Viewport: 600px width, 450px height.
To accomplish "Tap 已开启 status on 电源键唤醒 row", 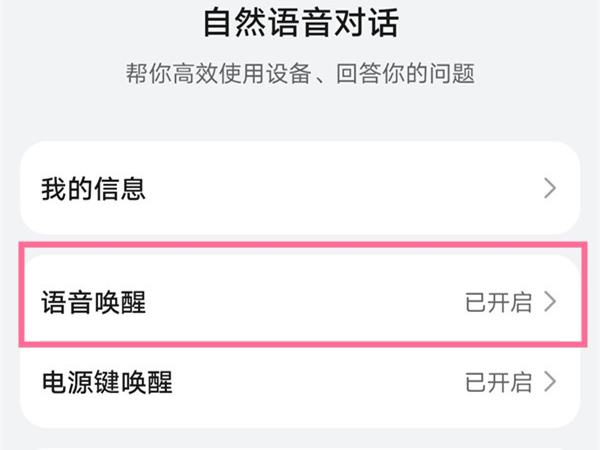I will pyautogui.click(x=498, y=381).
